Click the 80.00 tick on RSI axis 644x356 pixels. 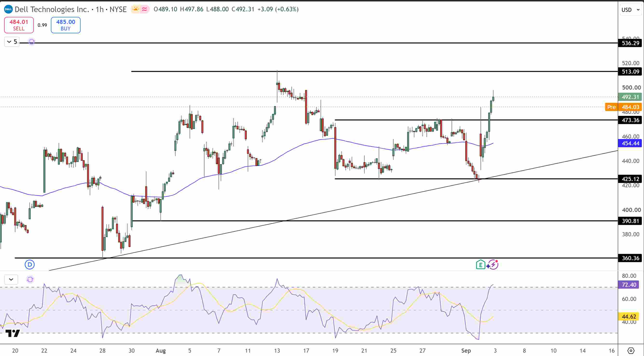[x=629, y=276]
